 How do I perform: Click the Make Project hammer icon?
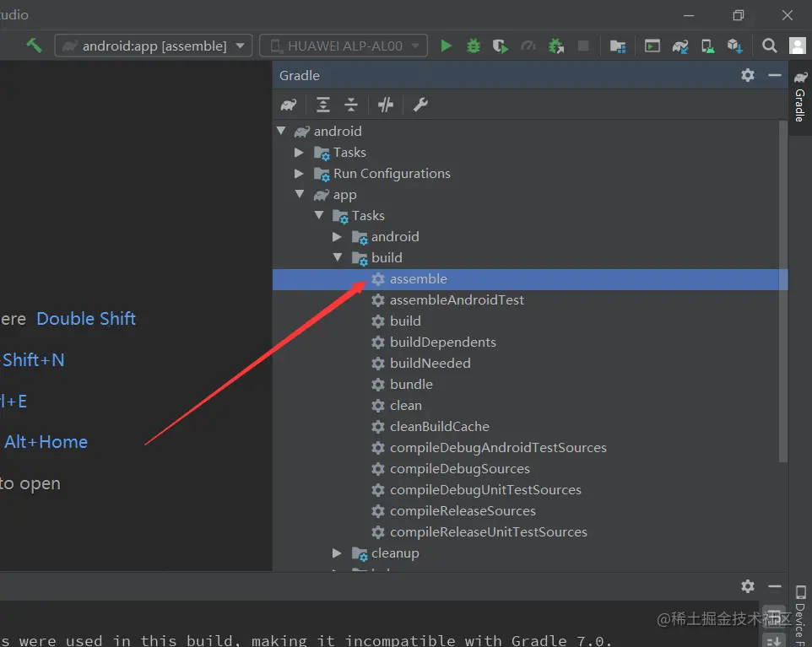coord(34,46)
